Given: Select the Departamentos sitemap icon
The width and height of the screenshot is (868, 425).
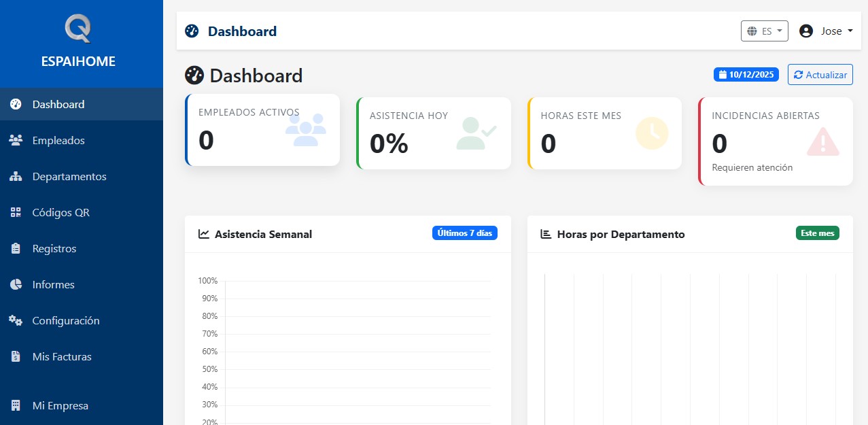Looking at the screenshot, I should click(15, 176).
